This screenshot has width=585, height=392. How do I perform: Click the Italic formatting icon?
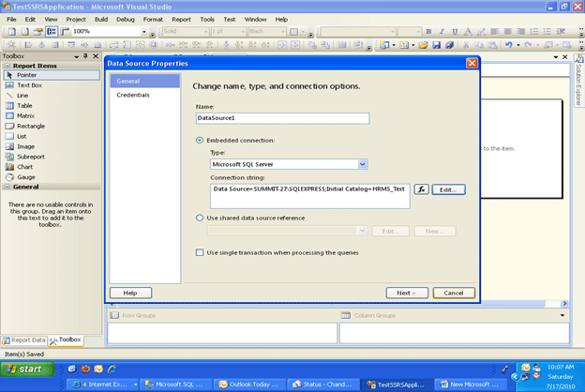(x=442, y=32)
